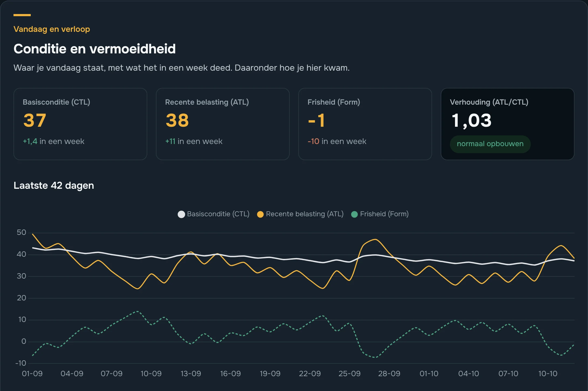The height and width of the screenshot is (391, 588).
Task: Click the y-axis label -10
Action: [20, 363]
